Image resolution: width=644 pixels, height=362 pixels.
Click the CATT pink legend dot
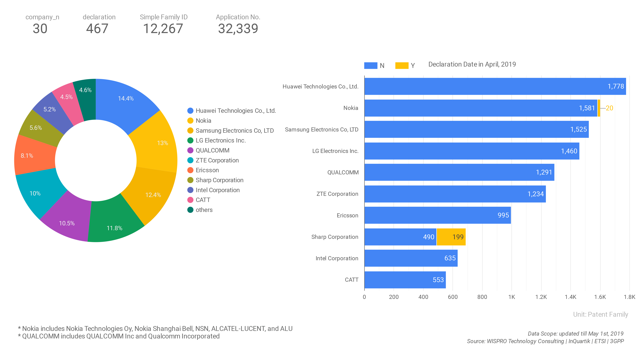click(190, 200)
